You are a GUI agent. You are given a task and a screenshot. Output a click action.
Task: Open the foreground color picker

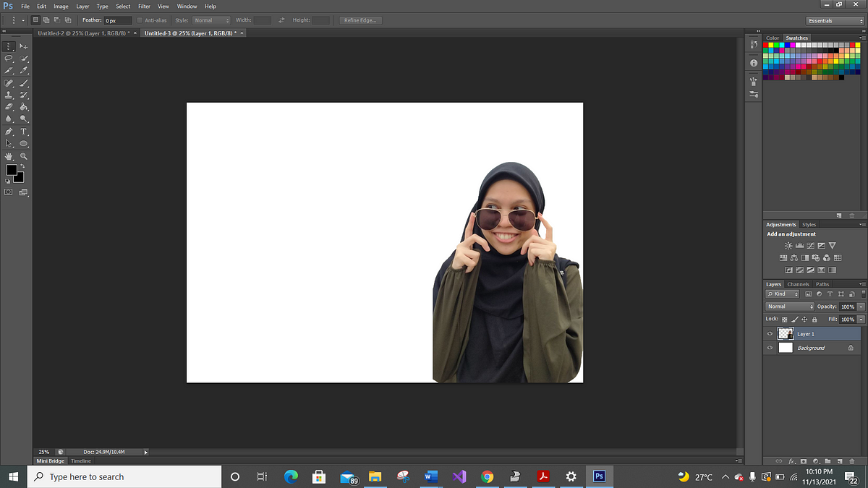tap(11, 171)
